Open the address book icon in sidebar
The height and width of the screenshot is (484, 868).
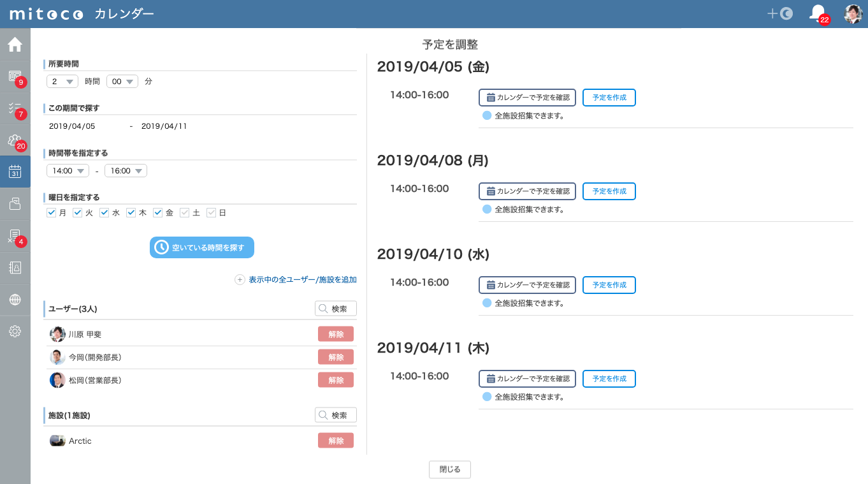tap(15, 267)
